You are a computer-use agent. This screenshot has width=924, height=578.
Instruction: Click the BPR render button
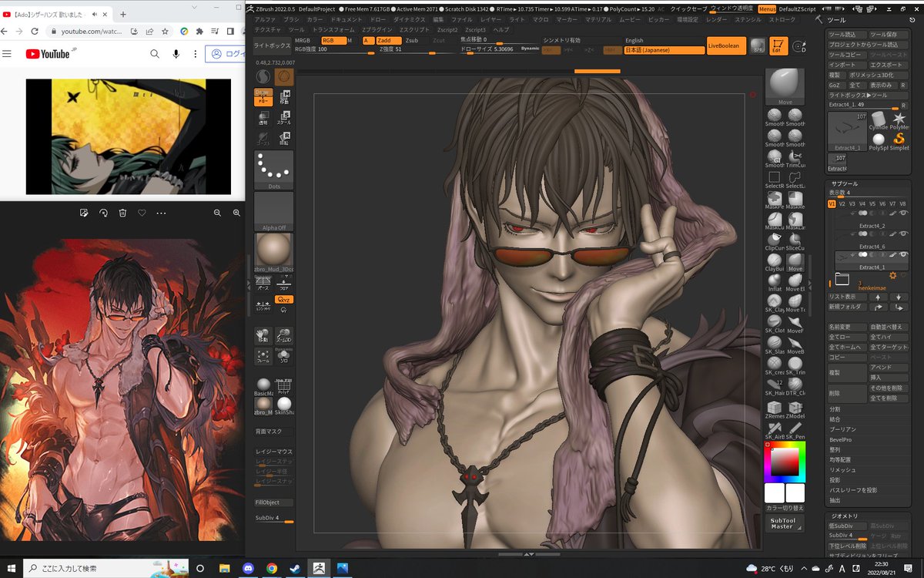click(758, 45)
